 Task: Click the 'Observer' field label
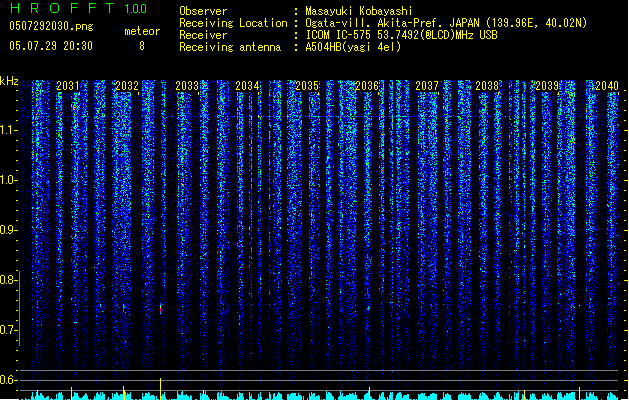[203, 11]
